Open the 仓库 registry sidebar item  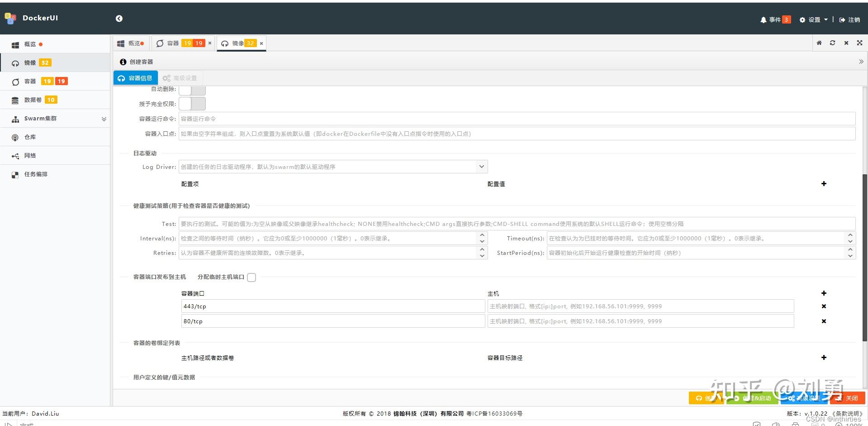click(29, 137)
